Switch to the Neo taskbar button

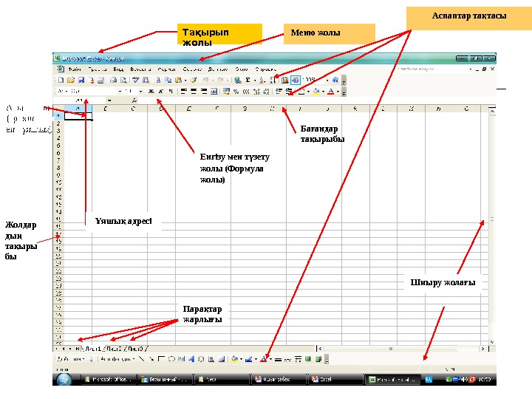(x=221, y=379)
